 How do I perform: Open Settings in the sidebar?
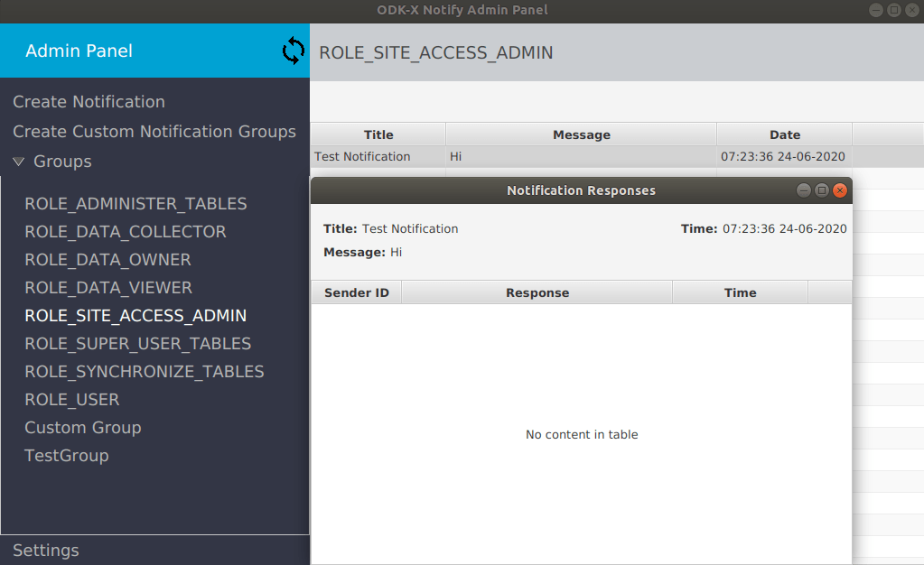46,551
